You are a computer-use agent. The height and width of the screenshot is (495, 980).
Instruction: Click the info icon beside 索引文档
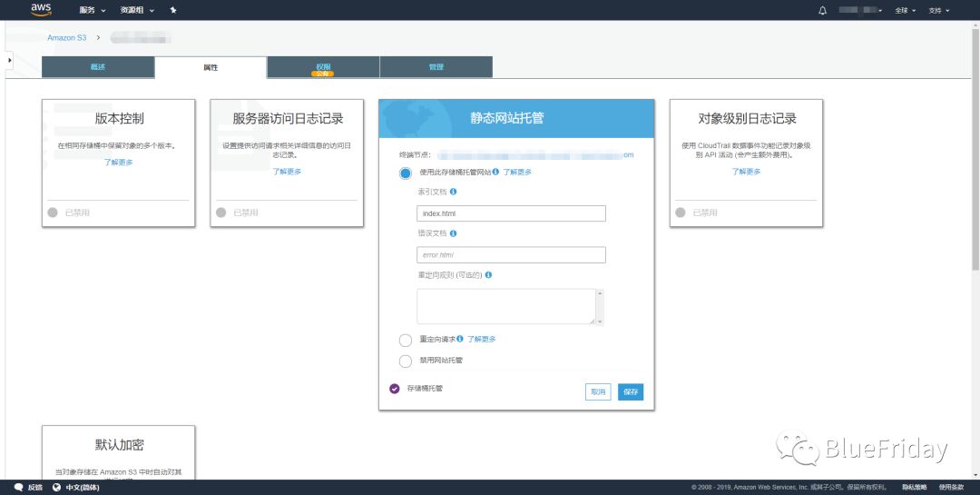tap(453, 192)
